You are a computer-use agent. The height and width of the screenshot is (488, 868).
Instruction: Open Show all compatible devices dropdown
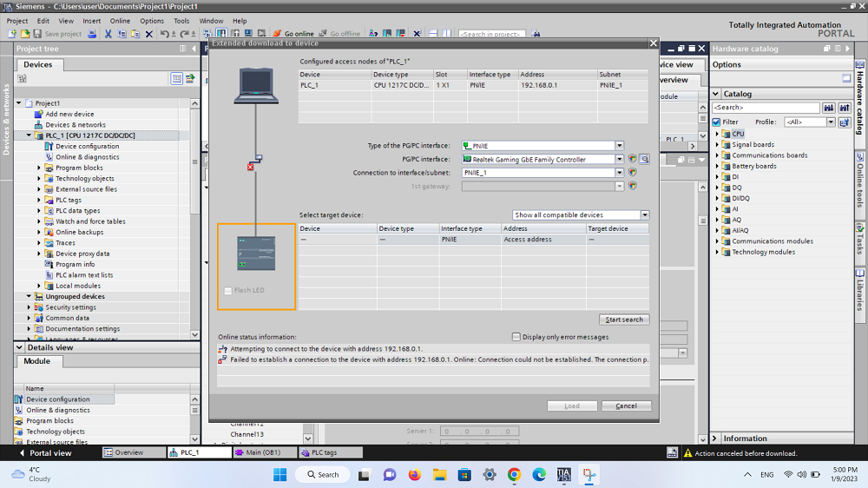[645, 215]
